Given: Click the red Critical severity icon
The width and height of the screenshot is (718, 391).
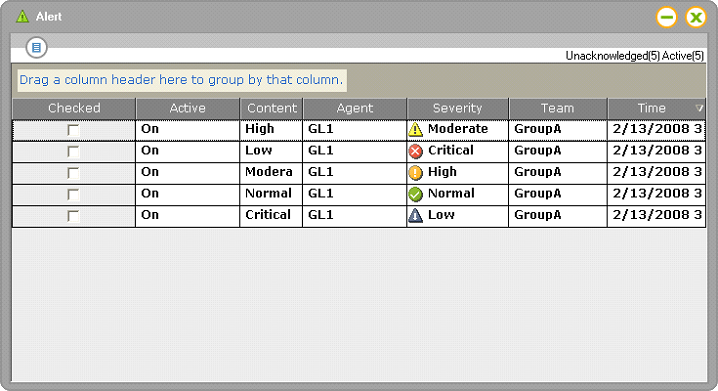Looking at the screenshot, I should (x=415, y=151).
